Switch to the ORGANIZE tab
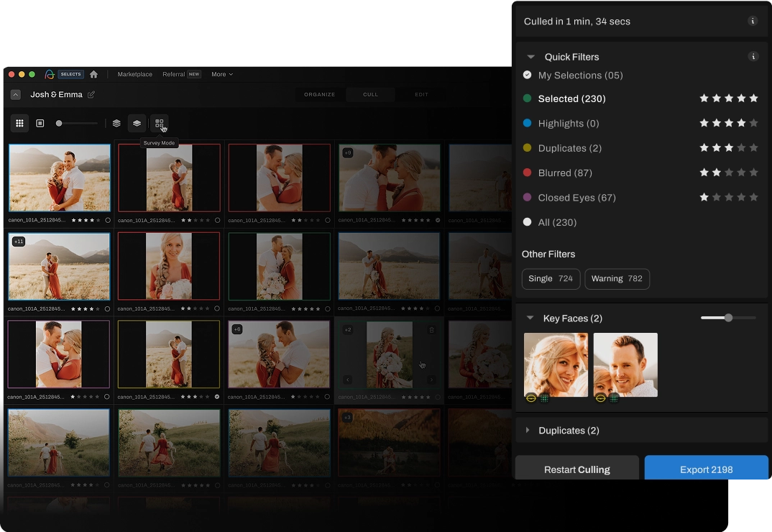Viewport: 772px width, 532px height. (319, 94)
